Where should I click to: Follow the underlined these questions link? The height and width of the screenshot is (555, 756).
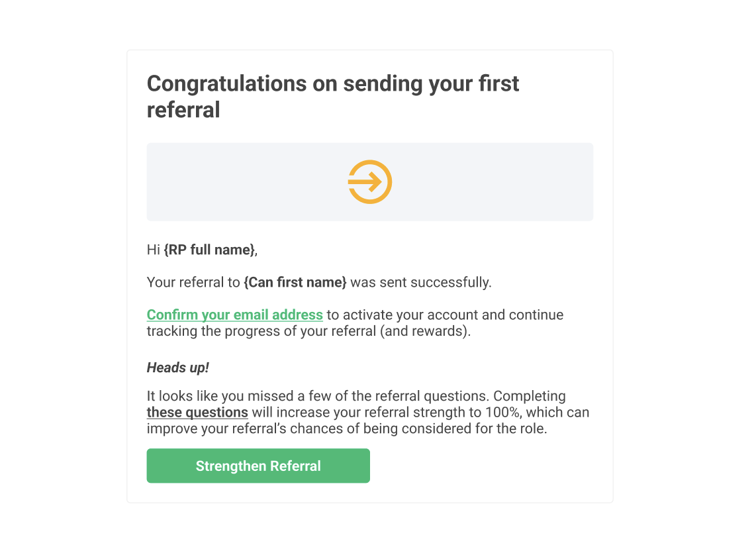[197, 412]
